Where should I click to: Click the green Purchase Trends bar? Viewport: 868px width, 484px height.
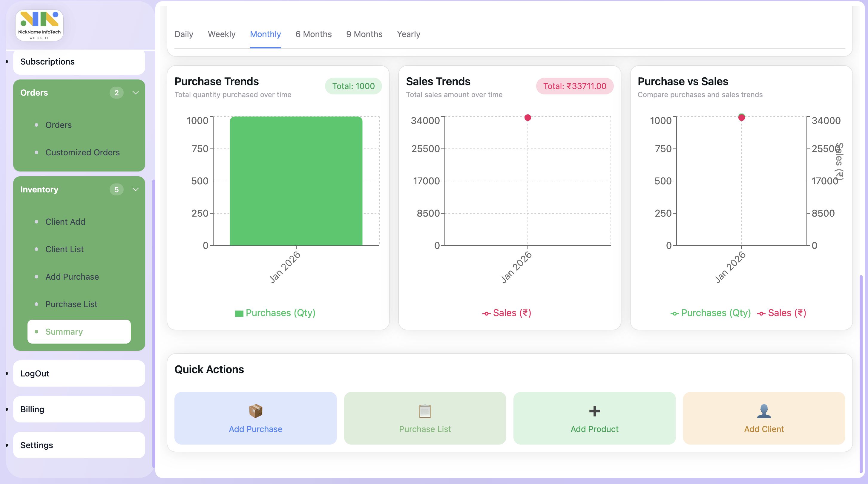coord(296,181)
